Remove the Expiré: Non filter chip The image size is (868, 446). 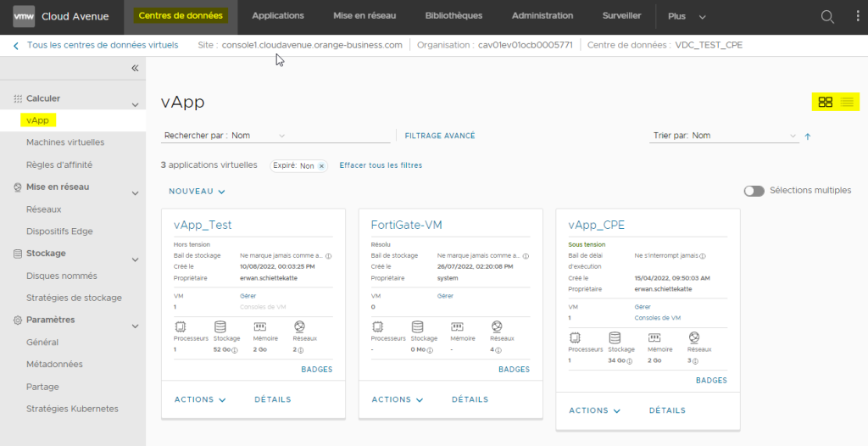321,165
